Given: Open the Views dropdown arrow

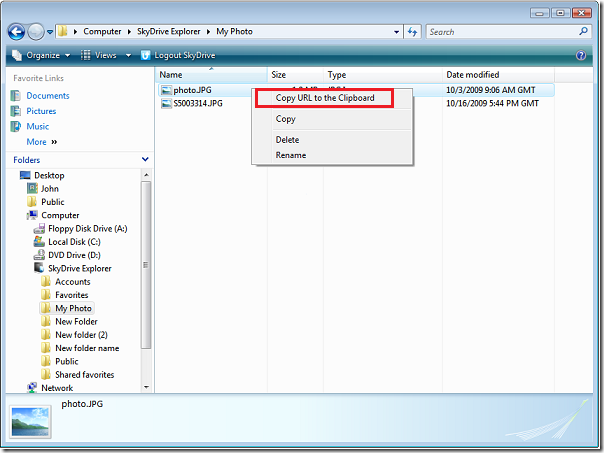Looking at the screenshot, I should (128, 55).
